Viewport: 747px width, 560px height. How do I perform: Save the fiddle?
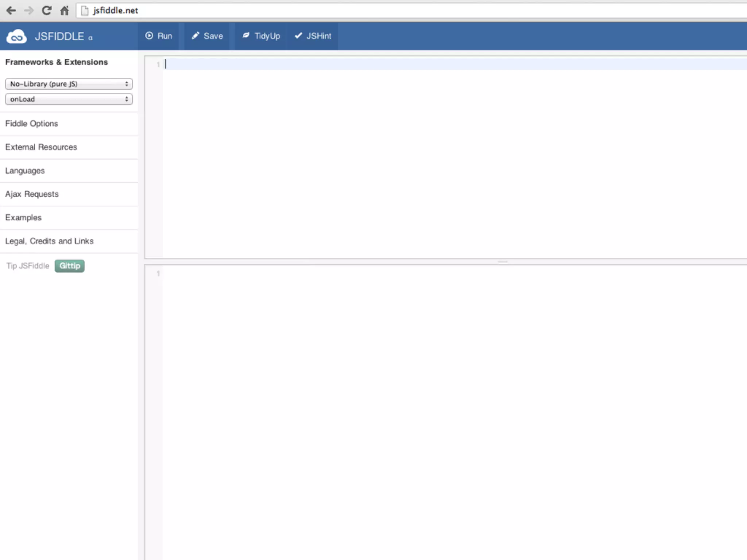(207, 36)
